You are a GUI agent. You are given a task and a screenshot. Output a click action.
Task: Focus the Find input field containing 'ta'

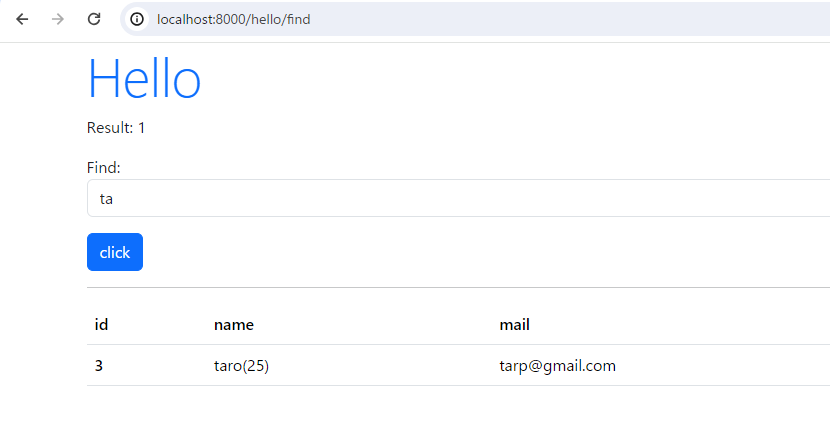458,198
